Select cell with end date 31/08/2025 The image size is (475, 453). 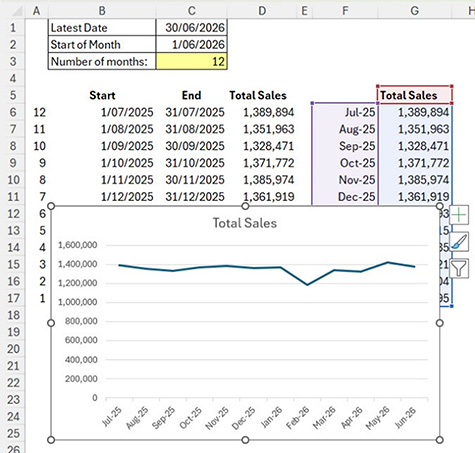[x=192, y=129]
